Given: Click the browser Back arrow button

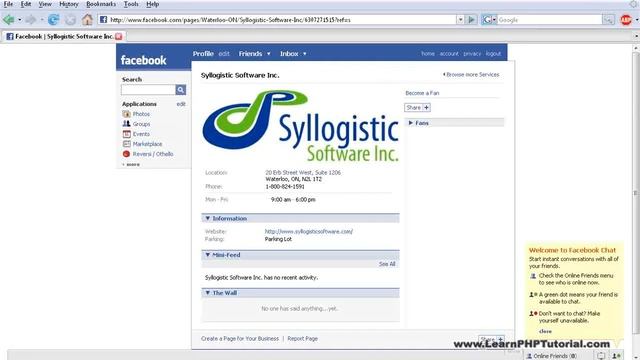Looking at the screenshot, I should pos(9,20).
